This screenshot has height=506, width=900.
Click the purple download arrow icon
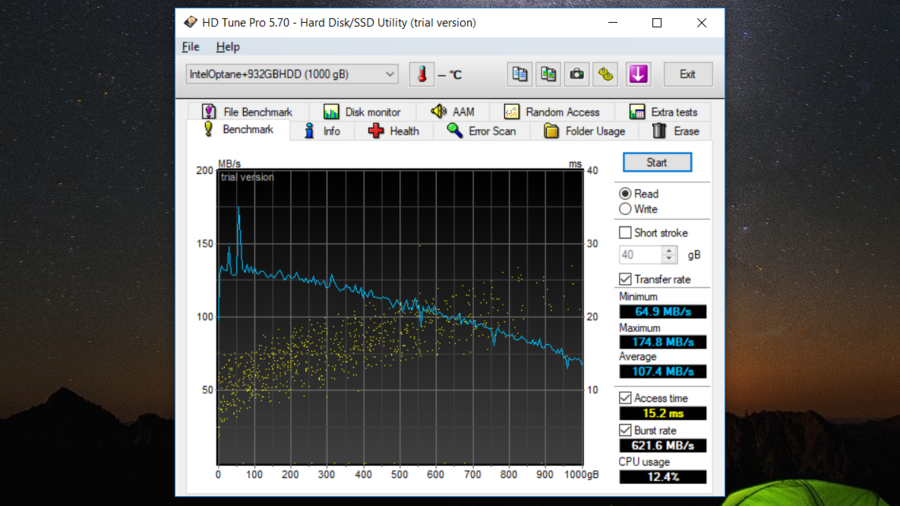pyautogui.click(x=638, y=74)
